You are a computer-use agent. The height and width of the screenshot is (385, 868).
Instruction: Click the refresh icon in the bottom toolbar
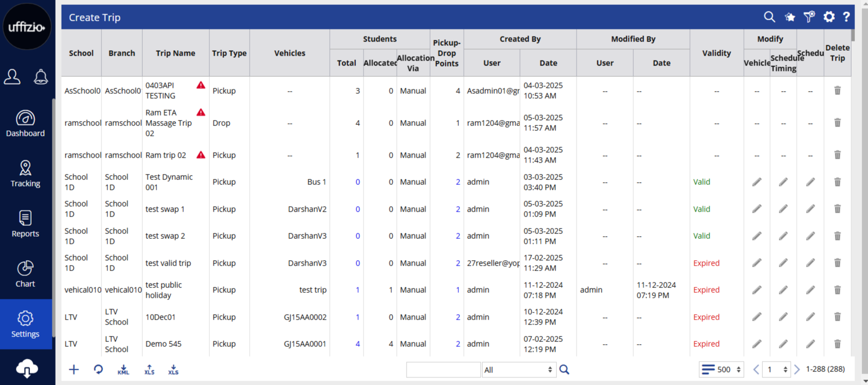click(x=98, y=370)
